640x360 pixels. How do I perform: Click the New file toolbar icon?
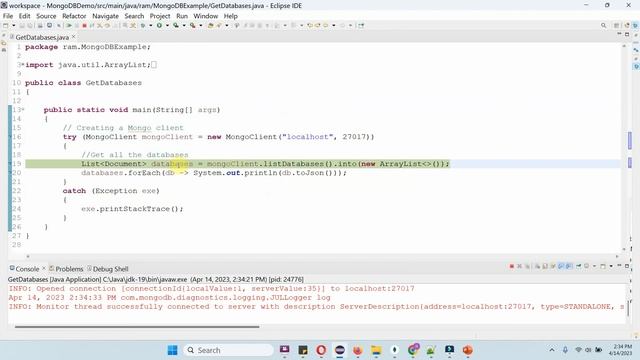5,25
